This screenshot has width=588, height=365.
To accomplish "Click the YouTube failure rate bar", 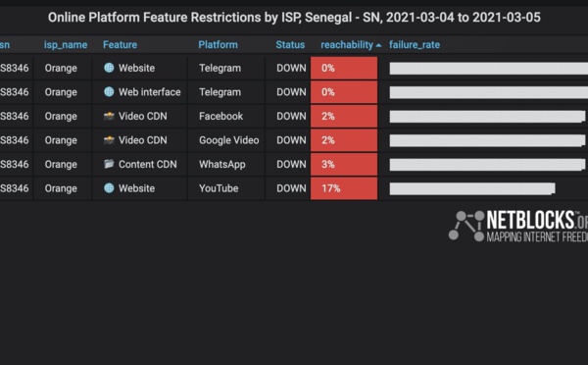I will click(x=472, y=188).
